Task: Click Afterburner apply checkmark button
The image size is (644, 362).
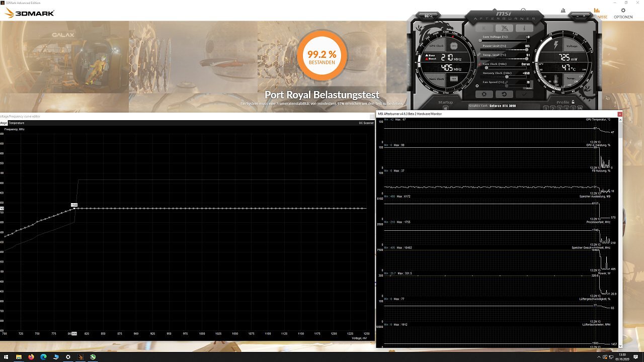Action: pos(524,94)
